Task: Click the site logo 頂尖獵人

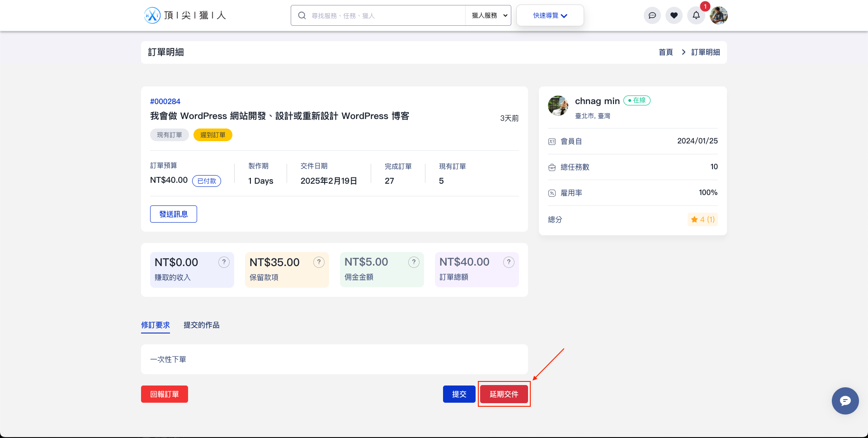Action: pyautogui.click(x=185, y=15)
